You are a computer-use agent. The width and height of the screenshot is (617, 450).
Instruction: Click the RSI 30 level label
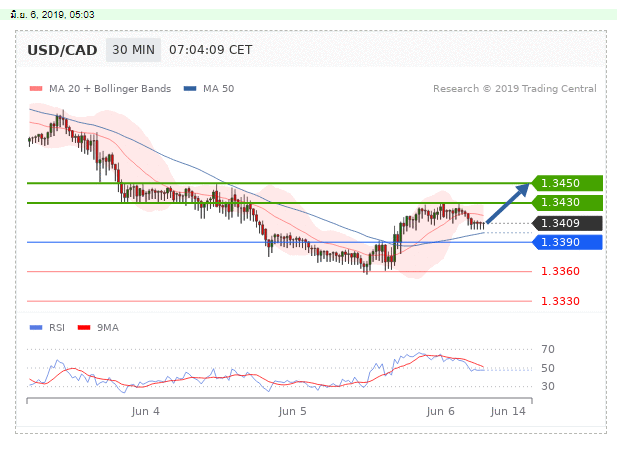click(548, 386)
